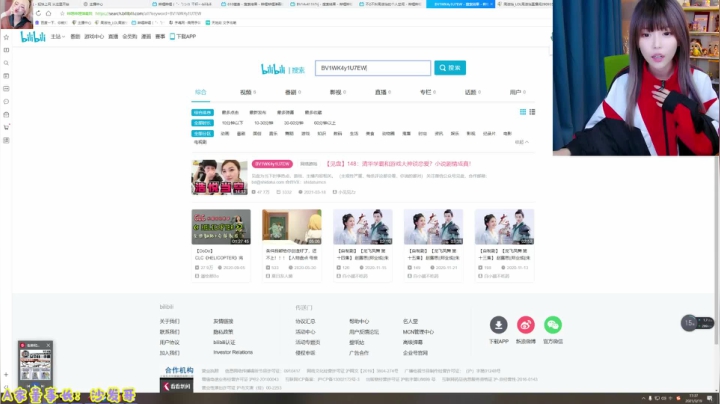Switch to the 专栏 results tab
The width and height of the screenshot is (720, 404).
tap(428, 92)
